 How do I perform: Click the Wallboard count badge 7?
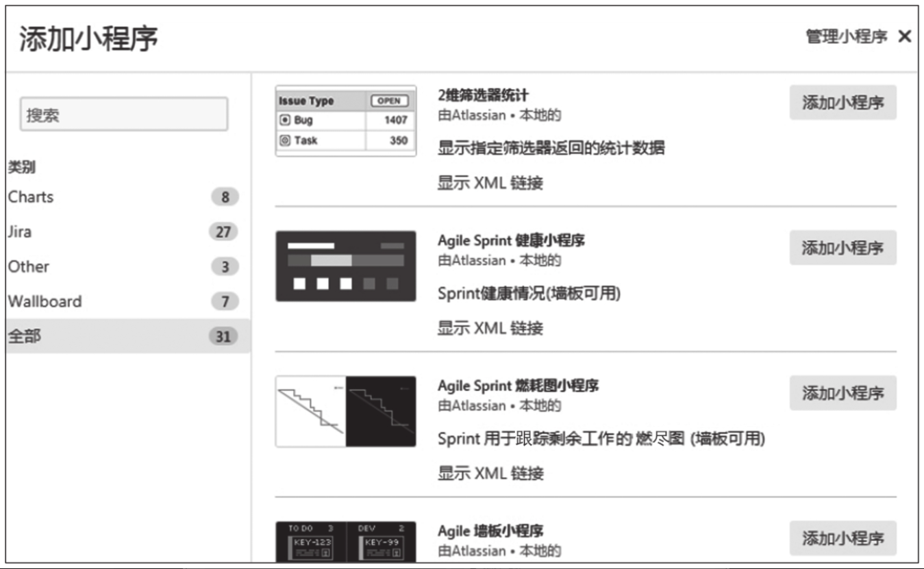[225, 302]
